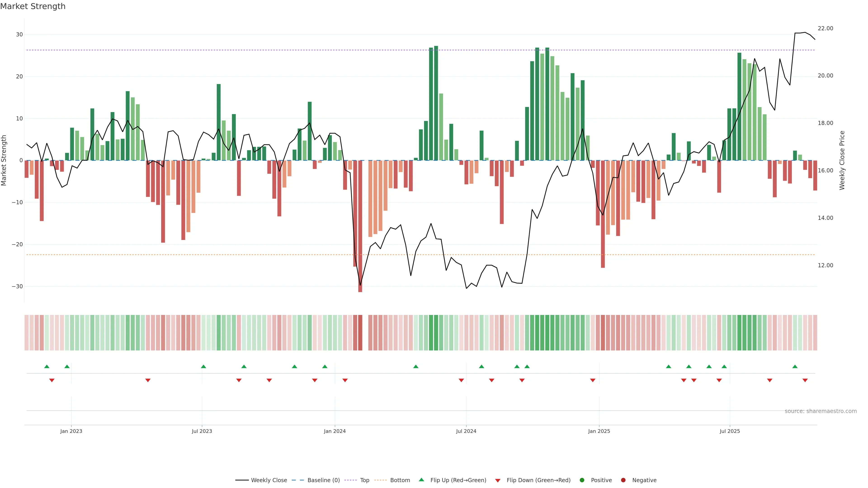The height and width of the screenshot is (488, 868).
Task: Click the green Flip Up triangle in legend
Action: [421, 480]
